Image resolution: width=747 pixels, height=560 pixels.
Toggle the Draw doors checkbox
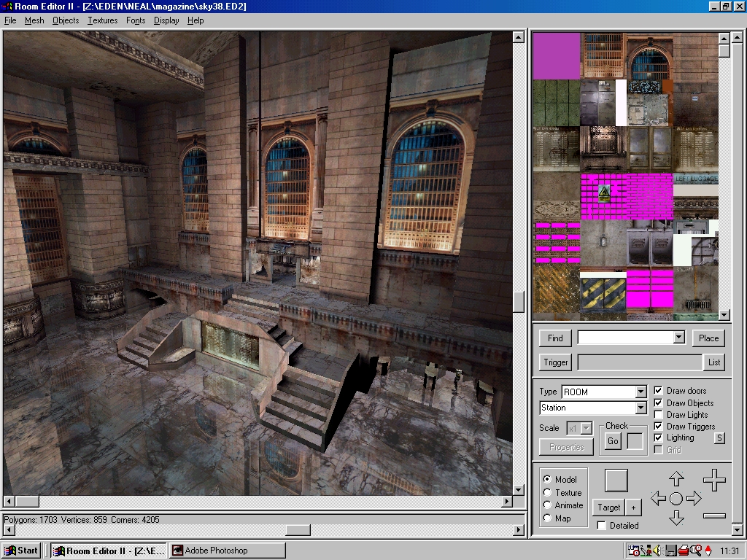coord(659,391)
